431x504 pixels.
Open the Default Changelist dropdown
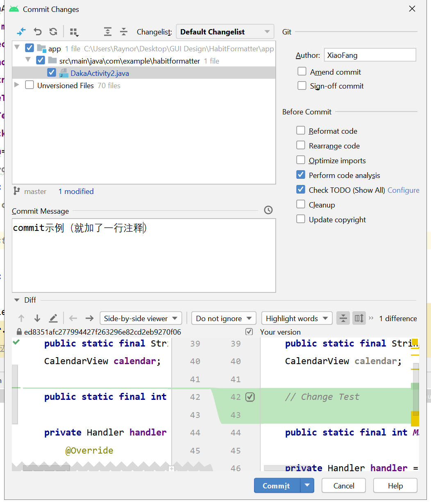(225, 32)
